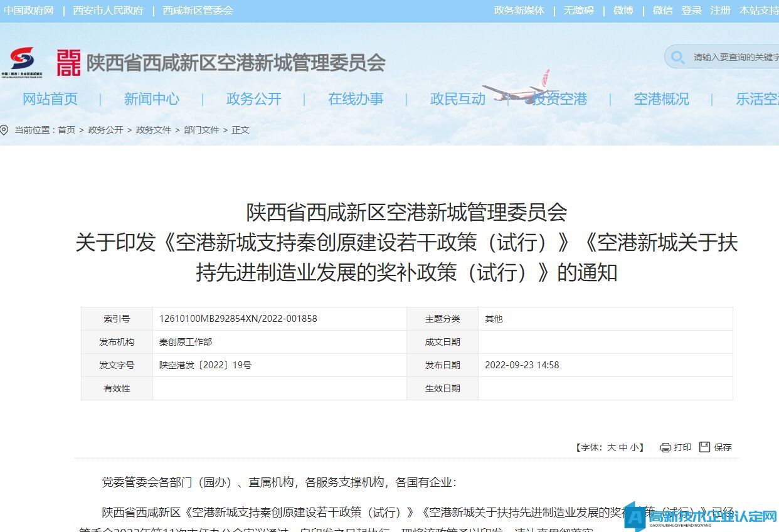Select 在线办事 in the main navigation
Viewport: 779px width, 532px height.
coord(356,99)
